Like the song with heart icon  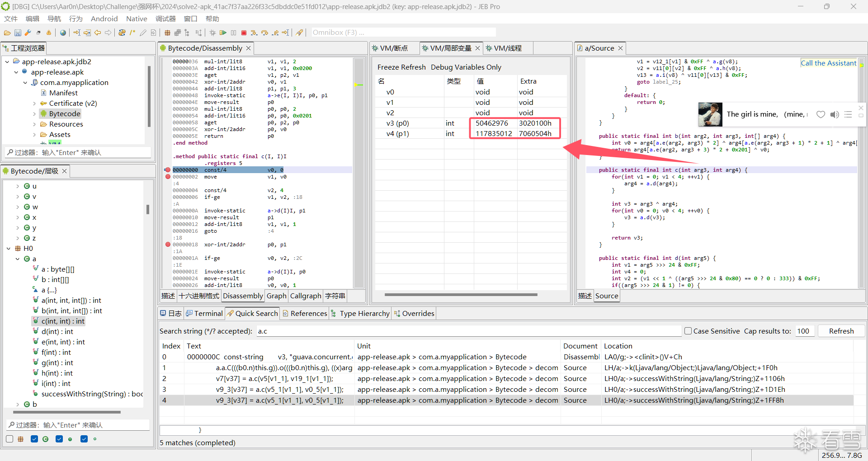[821, 114]
